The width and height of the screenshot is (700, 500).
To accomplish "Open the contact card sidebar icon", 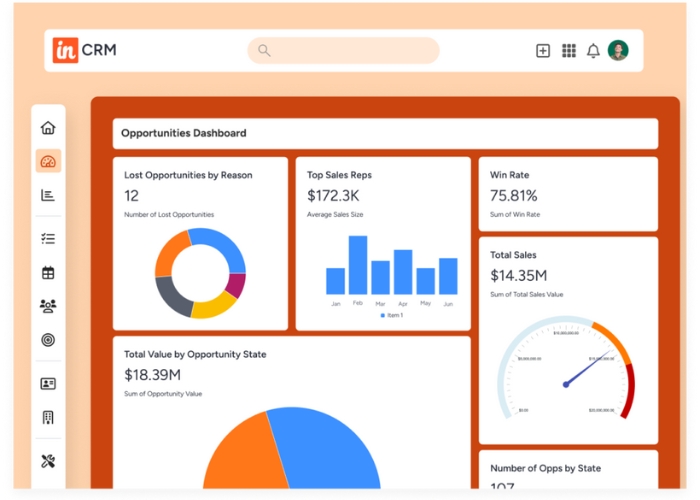I will click(x=48, y=383).
